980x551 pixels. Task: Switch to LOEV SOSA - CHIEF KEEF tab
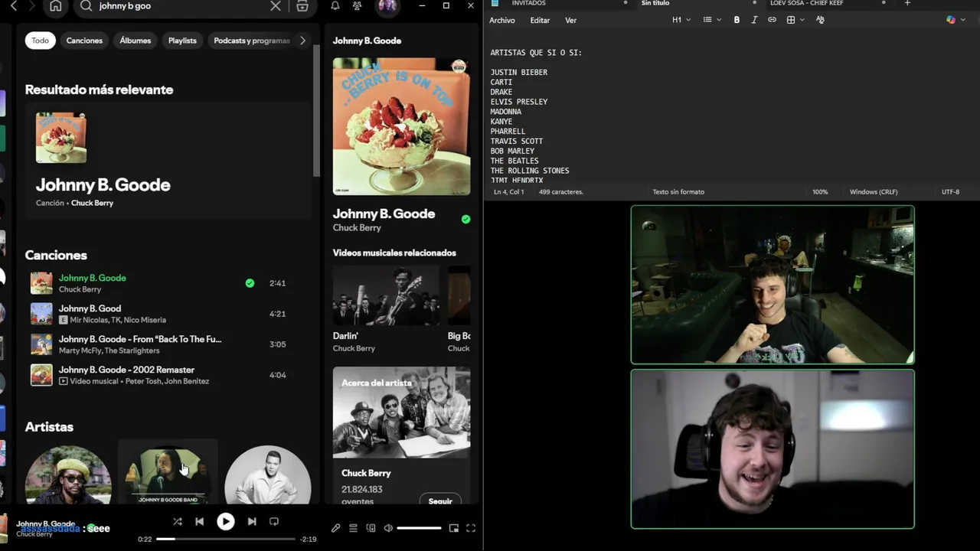tap(806, 3)
